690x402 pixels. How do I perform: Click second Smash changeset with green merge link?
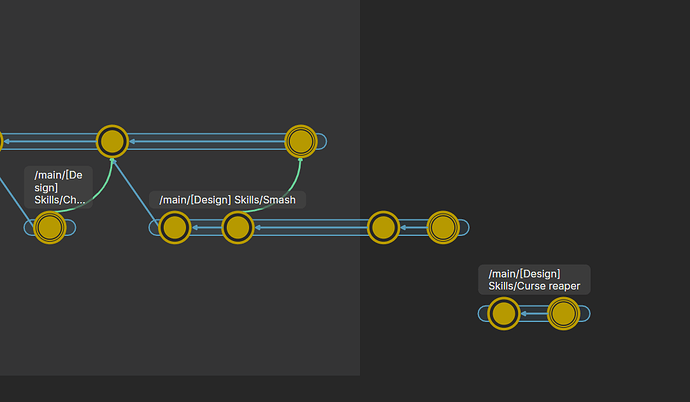click(x=238, y=227)
